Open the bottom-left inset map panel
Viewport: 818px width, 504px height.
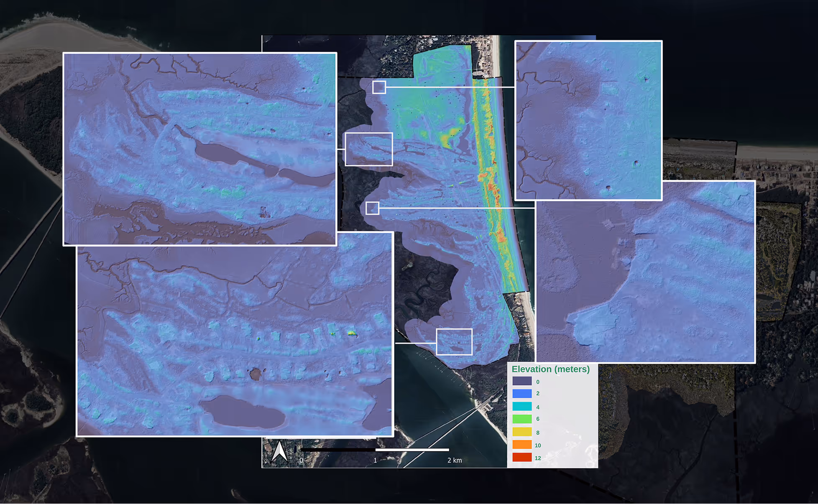[x=235, y=341]
